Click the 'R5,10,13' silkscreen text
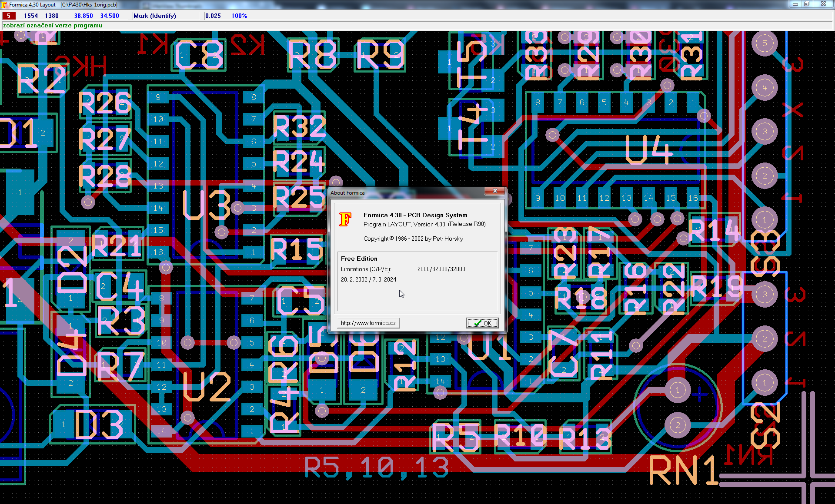Image resolution: width=835 pixels, height=504 pixels. (377, 468)
